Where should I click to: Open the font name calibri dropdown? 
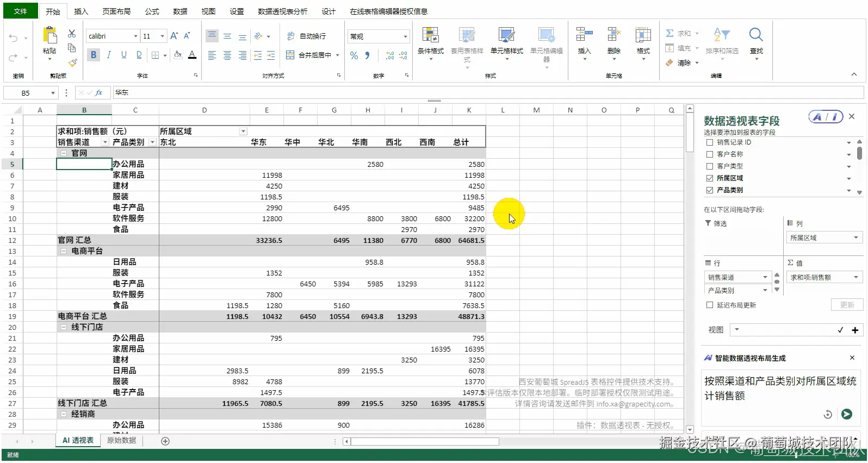tap(135, 36)
